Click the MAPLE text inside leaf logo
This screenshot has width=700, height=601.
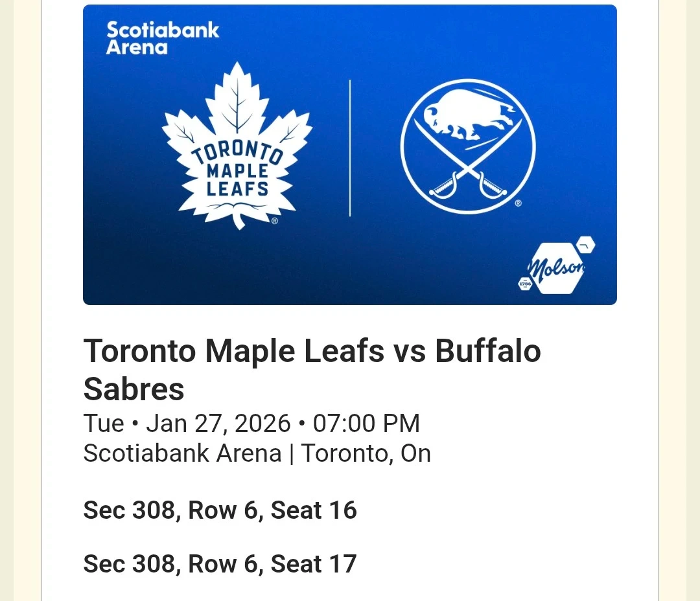point(237,172)
